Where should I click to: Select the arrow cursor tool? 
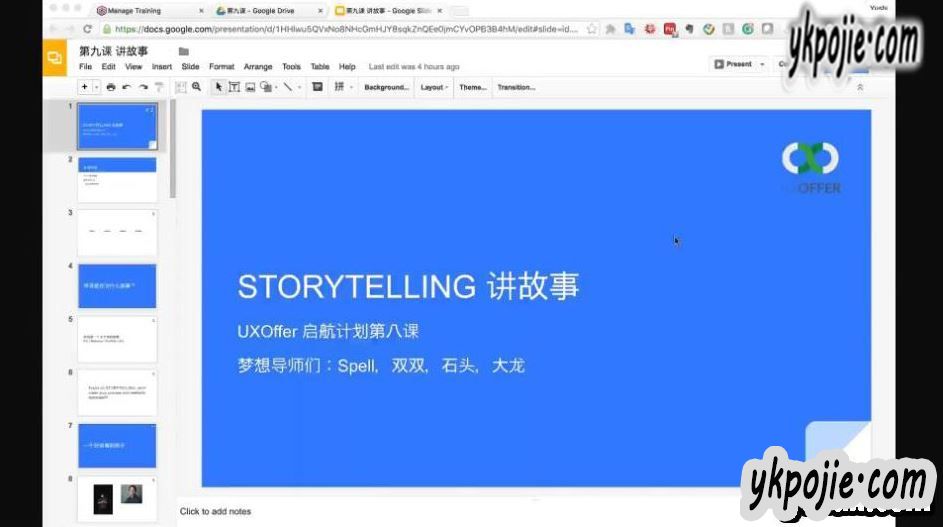click(219, 88)
